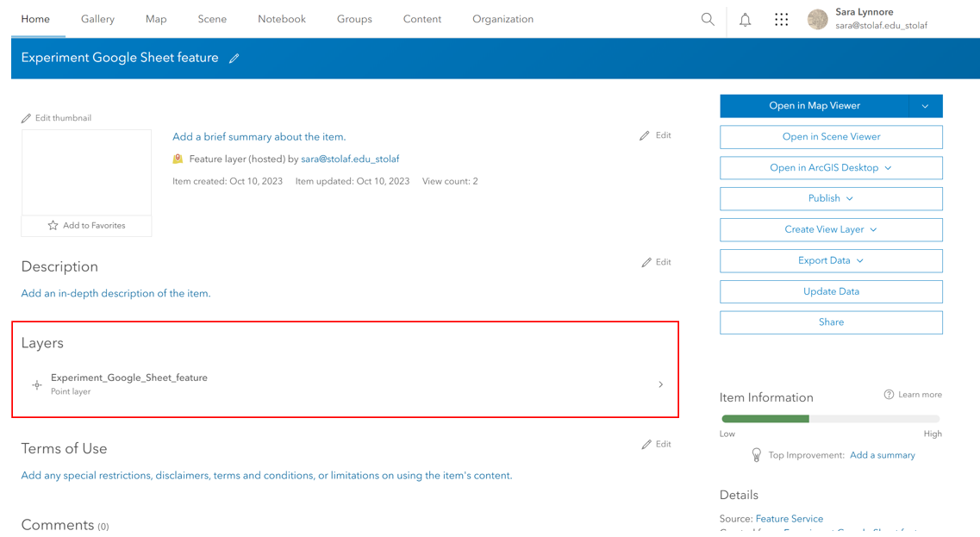Click Item created: Oct 10, 2023
The height and width of the screenshot is (537, 980).
click(228, 181)
